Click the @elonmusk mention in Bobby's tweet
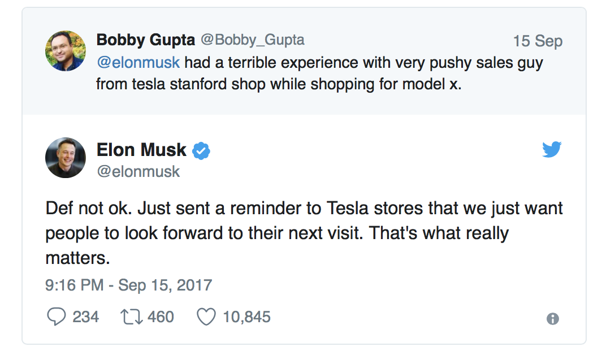This screenshot has width=615, height=364. point(138,62)
